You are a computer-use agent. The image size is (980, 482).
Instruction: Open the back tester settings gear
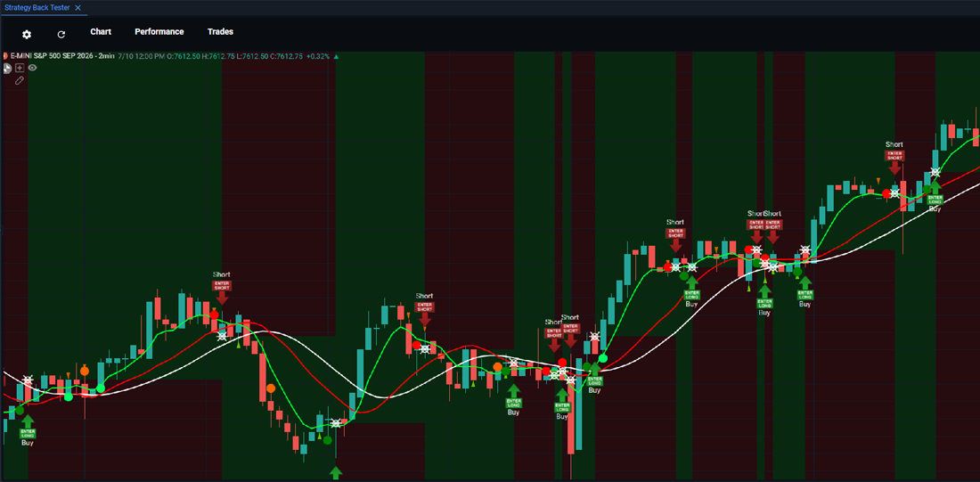pos(26,35)
